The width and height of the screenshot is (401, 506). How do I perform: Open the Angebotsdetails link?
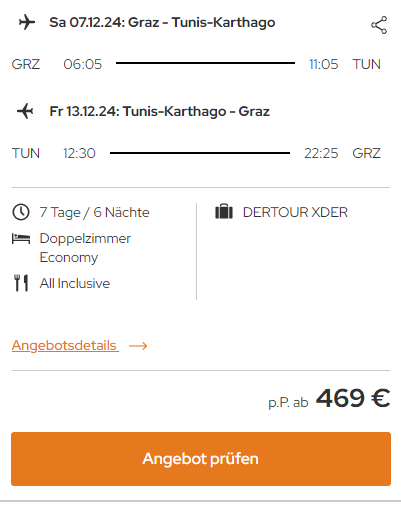65,346
